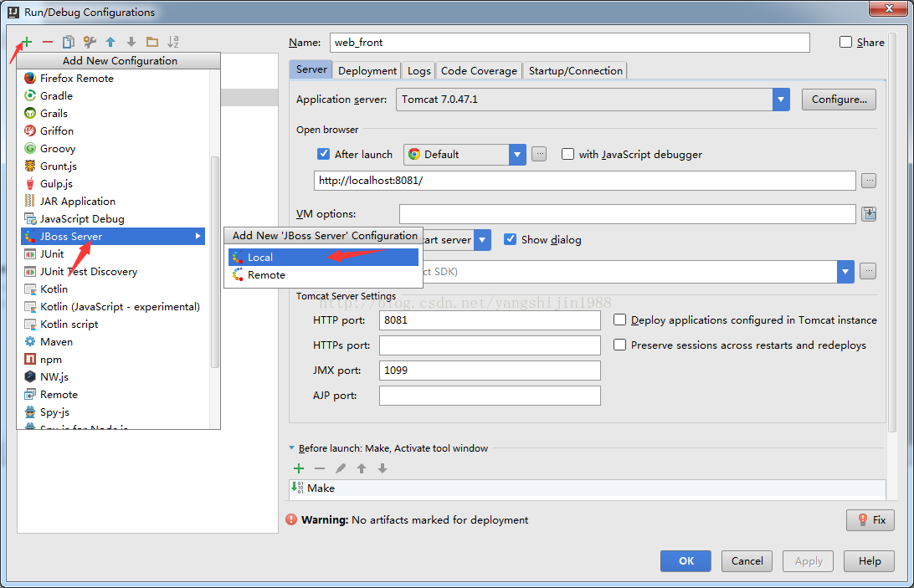
Task: Move configuration down with toolbar arrow
Action: [x=131, y=42]
